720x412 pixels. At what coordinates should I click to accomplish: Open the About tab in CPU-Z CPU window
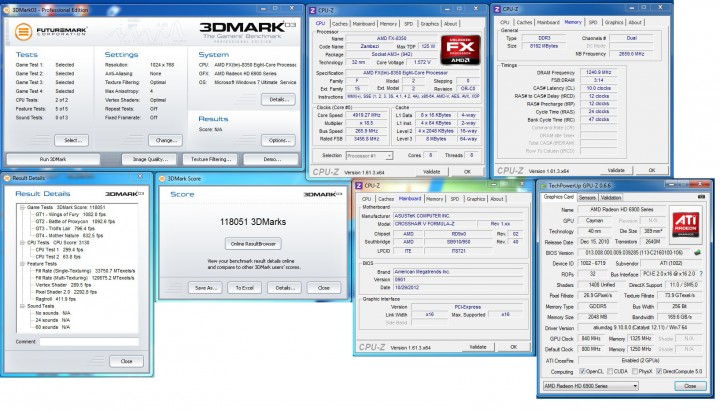450,23
